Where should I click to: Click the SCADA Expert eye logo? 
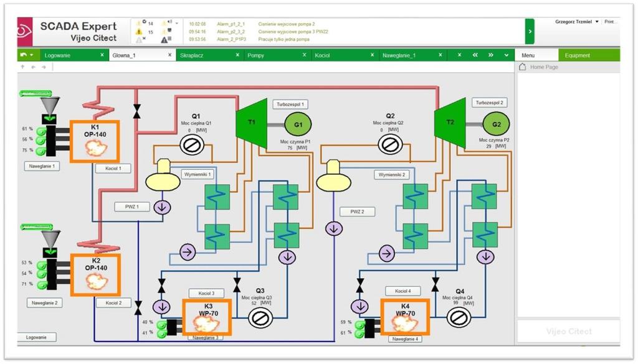pyautogui.click(x=25, y=32)
